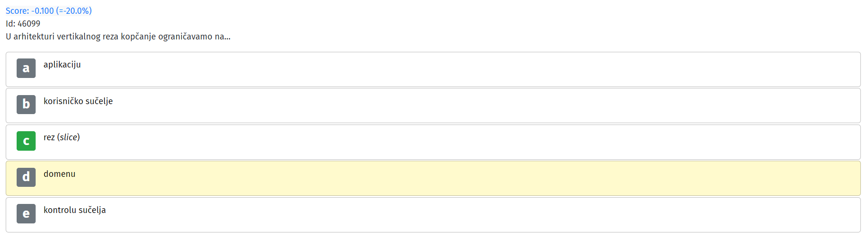Choose answer text 'rez (slice)'
Image resolution: width=868 pixels, height=251 pixels.
(62, 137)
